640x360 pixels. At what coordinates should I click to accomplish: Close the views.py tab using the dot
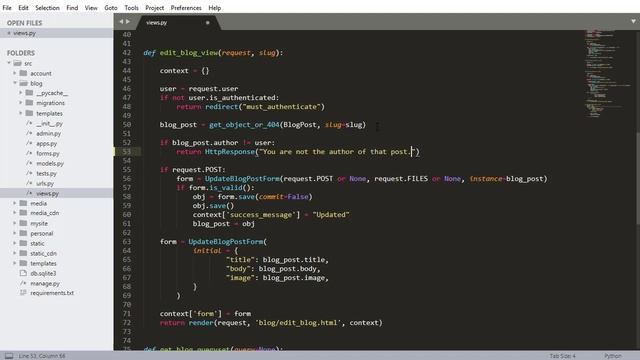[207, 23]
